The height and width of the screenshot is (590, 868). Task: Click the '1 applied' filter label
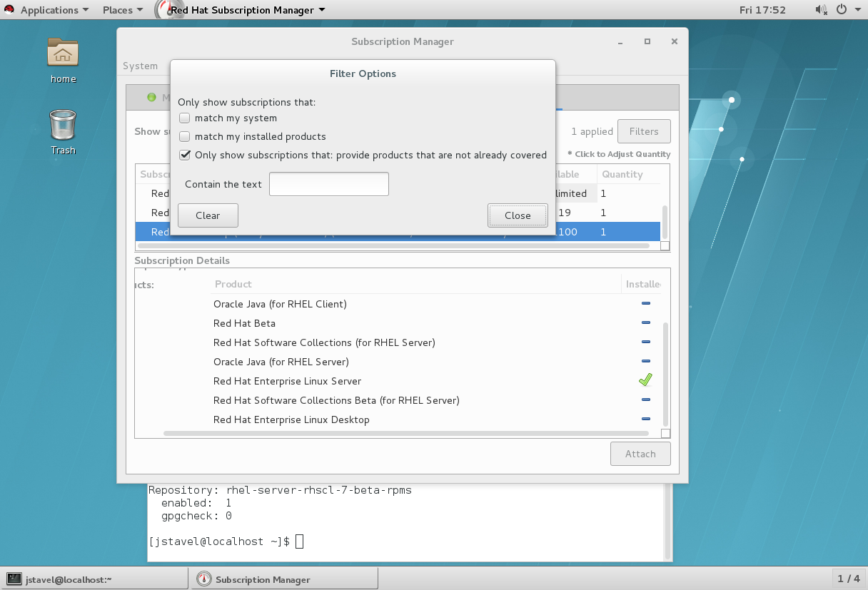coord(592,131)
